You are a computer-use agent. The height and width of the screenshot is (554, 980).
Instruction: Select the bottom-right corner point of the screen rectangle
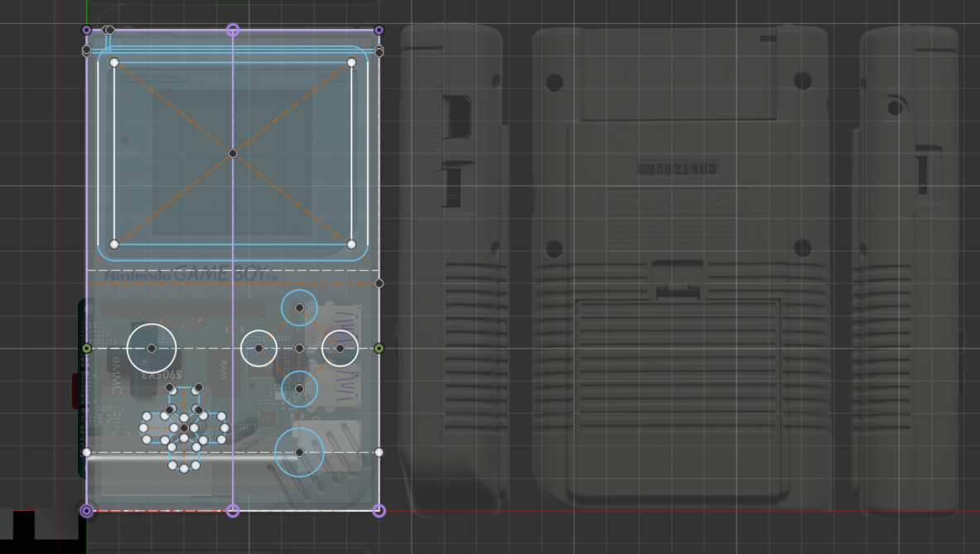[x=351, y=245]
